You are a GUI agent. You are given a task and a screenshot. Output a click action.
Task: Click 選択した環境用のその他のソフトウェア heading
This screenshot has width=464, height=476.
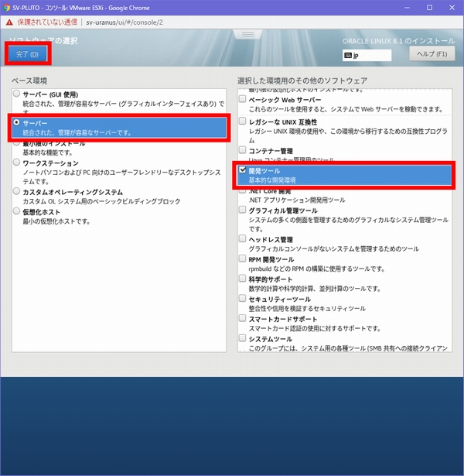click(302, 80)
